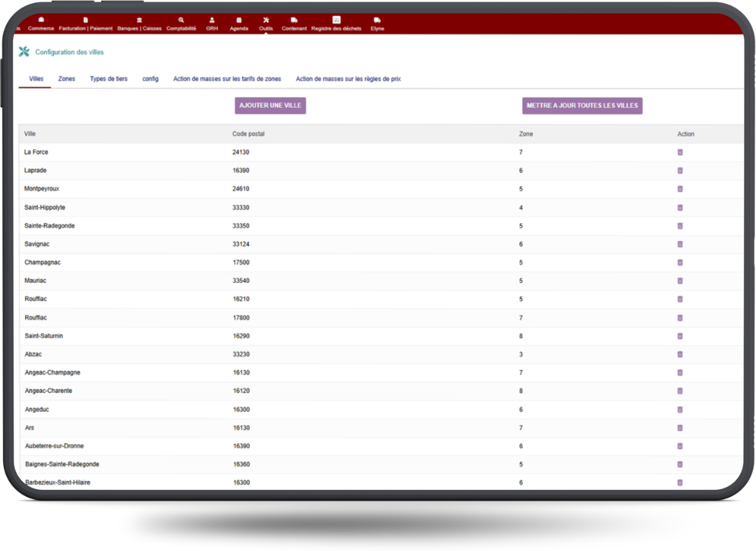Remove Aubeterre-sur-Dronne with trash icon
The height and width of the screenshot is (551, 756).
point(680,446)
